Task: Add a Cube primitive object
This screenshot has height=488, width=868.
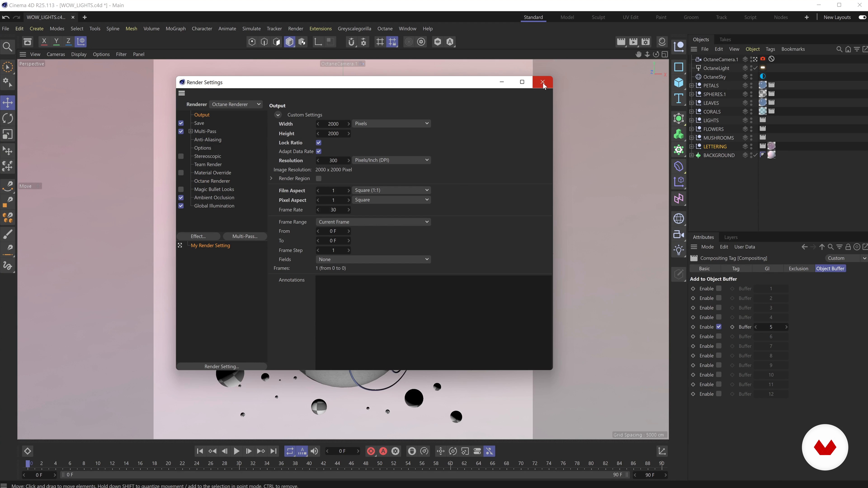Action: 679,83
